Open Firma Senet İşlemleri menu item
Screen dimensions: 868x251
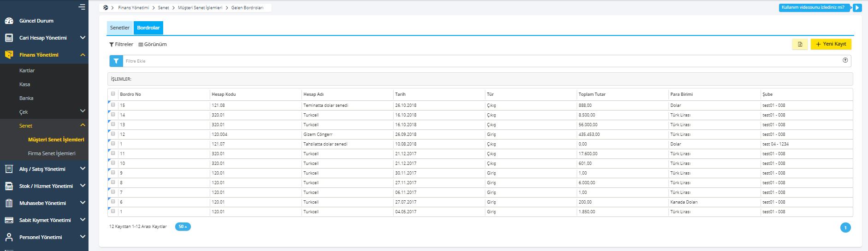pyautogui.click(x=52, y=153)
